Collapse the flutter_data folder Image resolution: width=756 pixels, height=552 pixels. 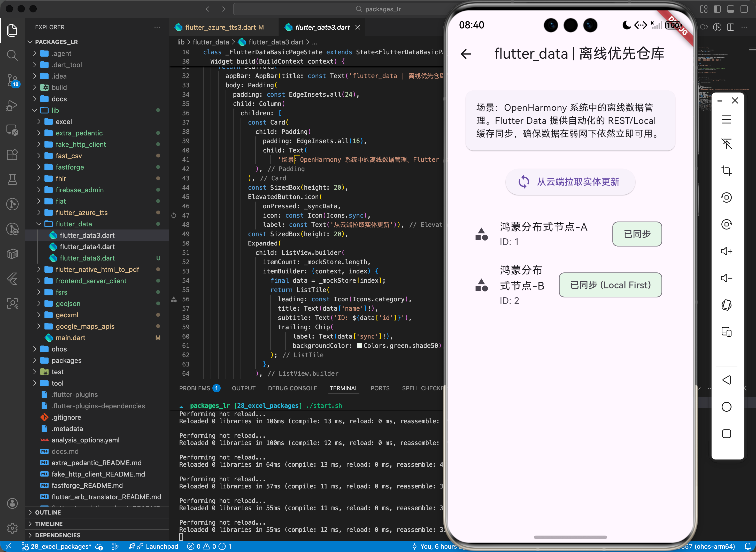73,224
